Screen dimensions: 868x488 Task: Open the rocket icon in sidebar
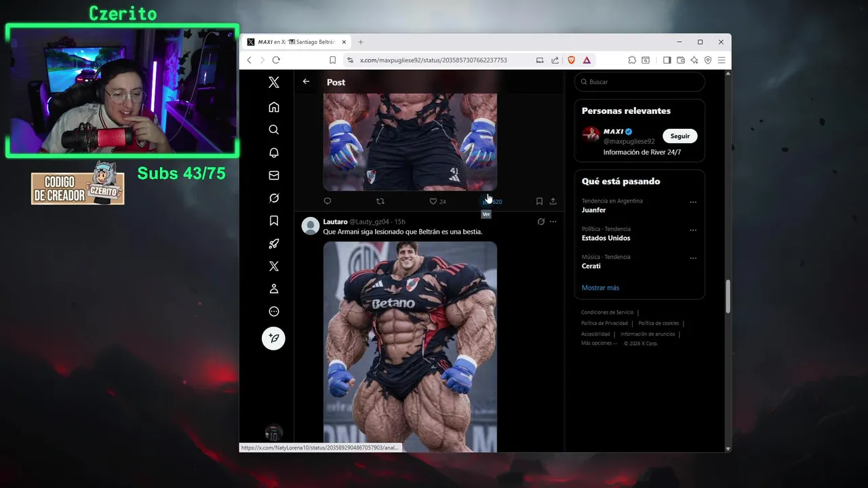click(274, 243)
